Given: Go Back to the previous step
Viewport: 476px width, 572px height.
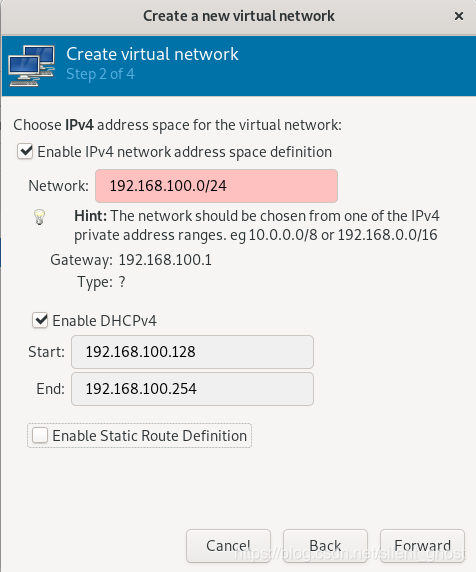Looking at the screenshot, I should pyautogui.click(x=325, y=546).
